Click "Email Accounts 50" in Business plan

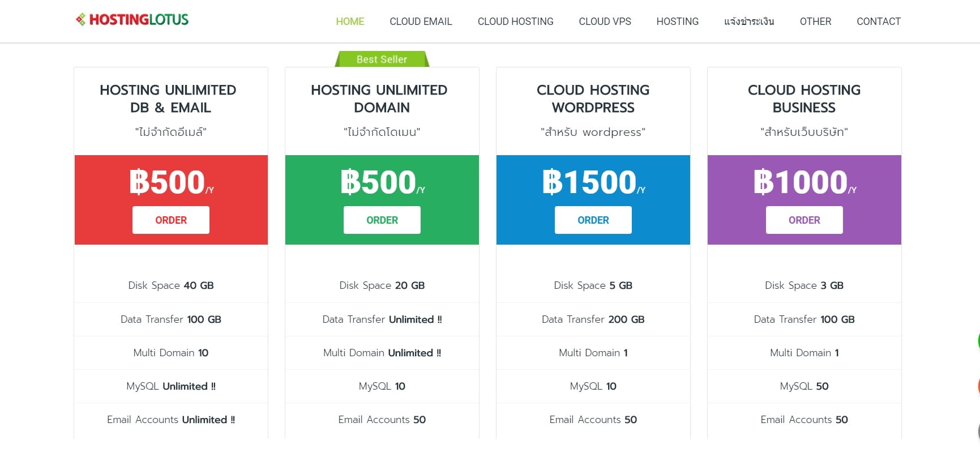coord(804,420)
